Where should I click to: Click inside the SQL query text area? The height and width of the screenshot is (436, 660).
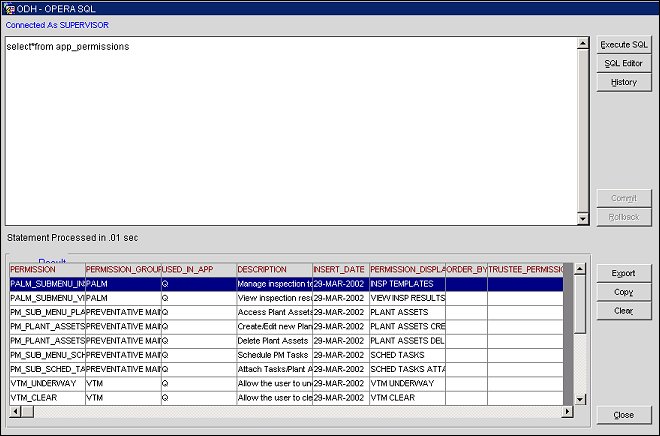tap(290, 130)
